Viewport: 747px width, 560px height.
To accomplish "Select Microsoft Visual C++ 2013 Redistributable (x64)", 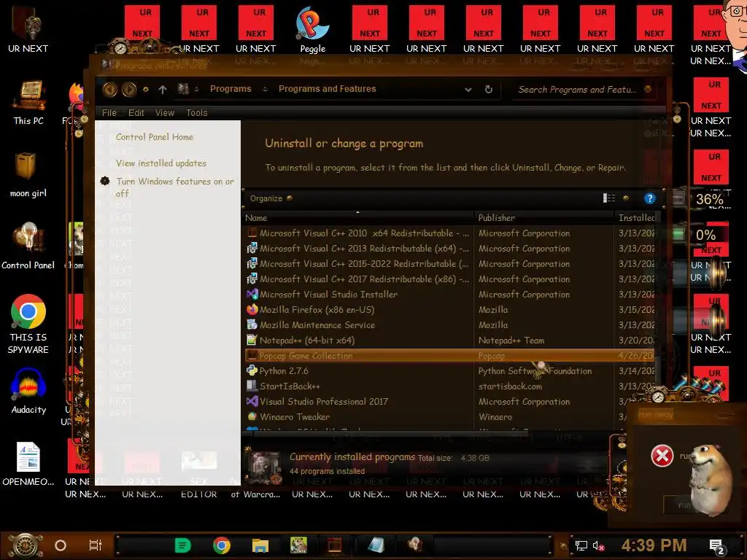I will click(449, 248).
